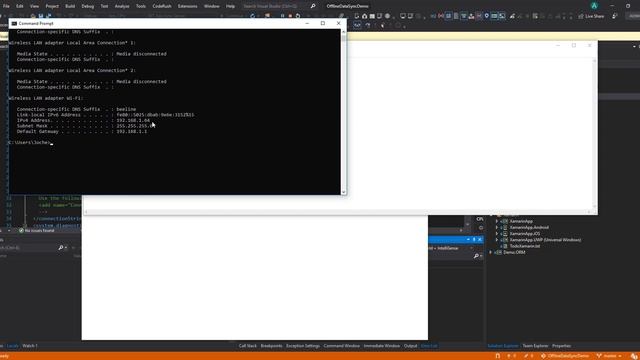Click the Live Share button
Screen dimensions: 640x360
(591, 16)
